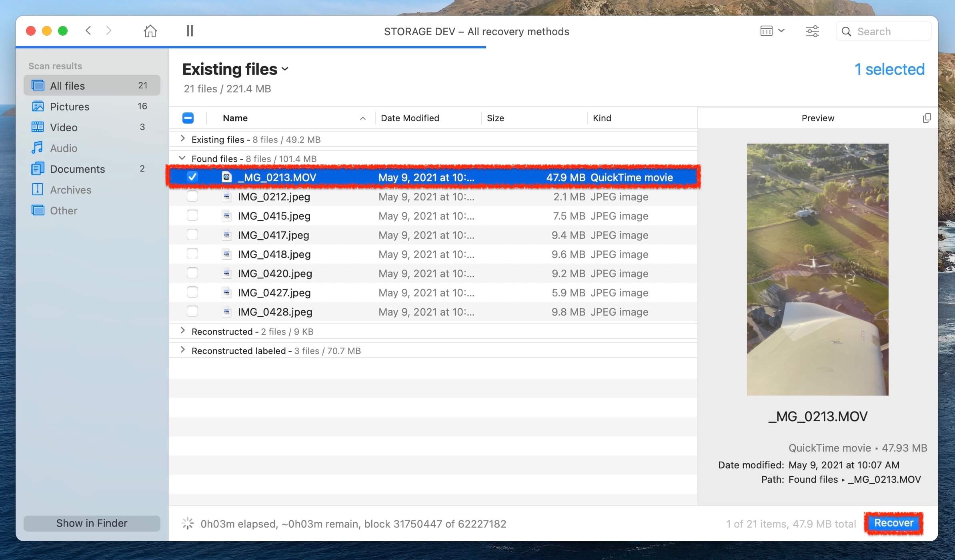Toggle checkbox for IMG_0212.jpeg file
Image resolution: width=955 pixels, height=560 pixels.
pos(191,197)
